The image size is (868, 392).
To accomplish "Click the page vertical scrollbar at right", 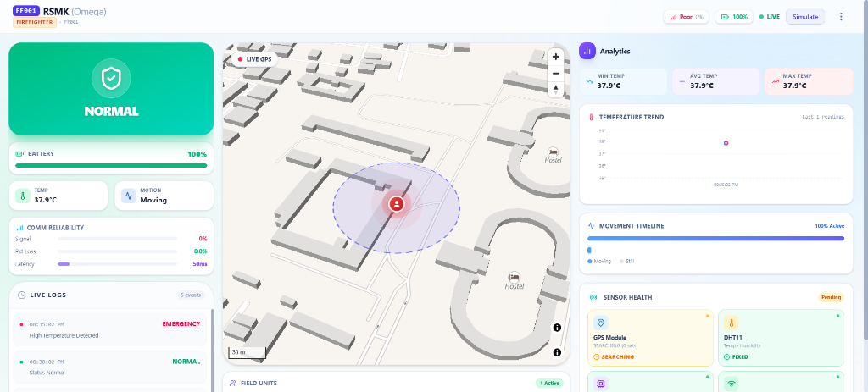I will (865, 169).
